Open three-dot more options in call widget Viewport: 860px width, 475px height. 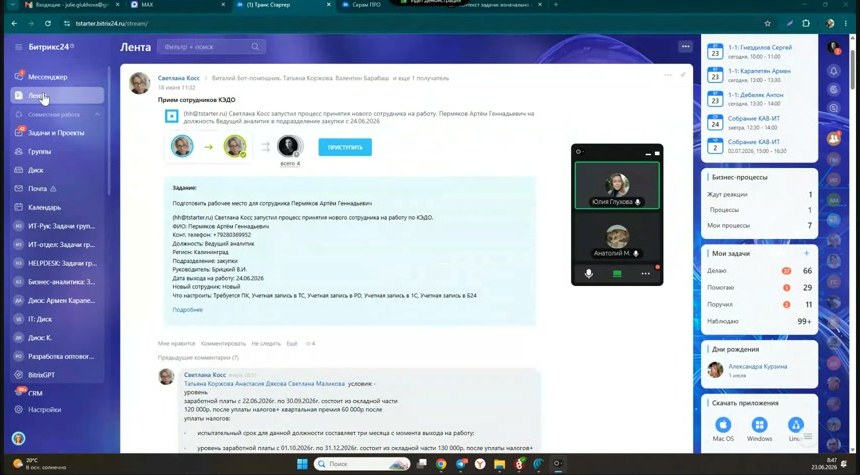coord(646,273)
